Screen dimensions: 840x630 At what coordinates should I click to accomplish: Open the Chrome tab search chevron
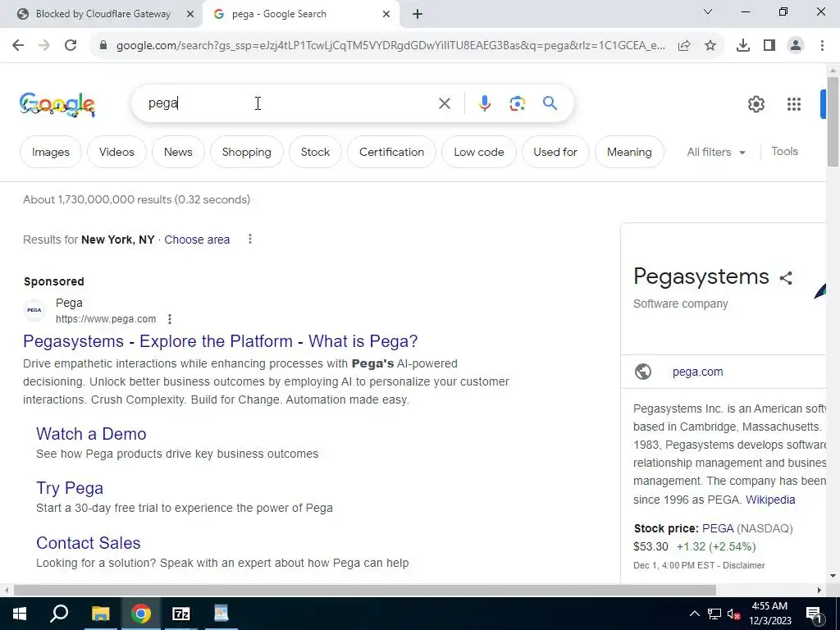point(708,11)
